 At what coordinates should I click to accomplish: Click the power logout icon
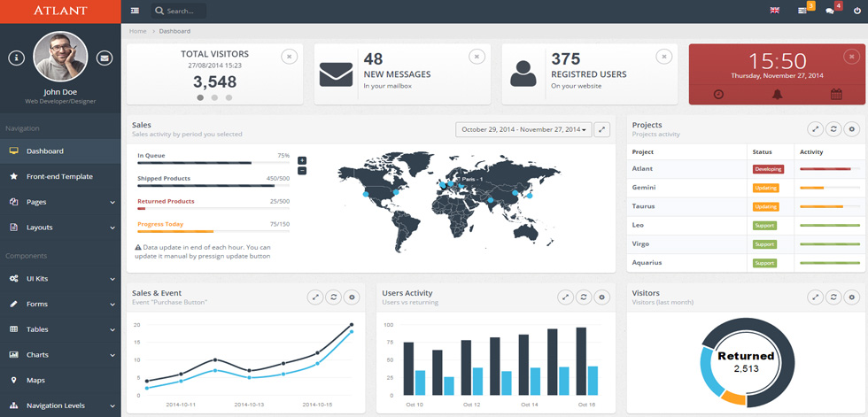click(857, 11)
